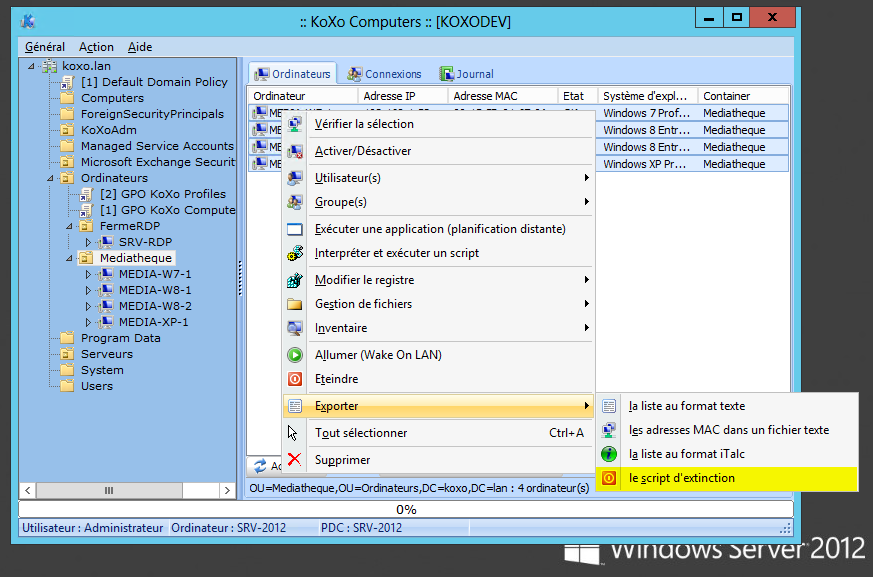Export les adresses MAC dans un fichier texte

[727, 430]
